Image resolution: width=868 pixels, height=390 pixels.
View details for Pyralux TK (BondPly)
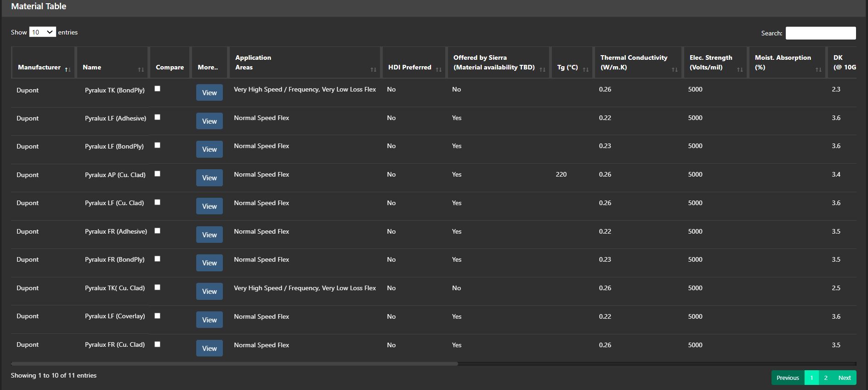click(210, 92)
